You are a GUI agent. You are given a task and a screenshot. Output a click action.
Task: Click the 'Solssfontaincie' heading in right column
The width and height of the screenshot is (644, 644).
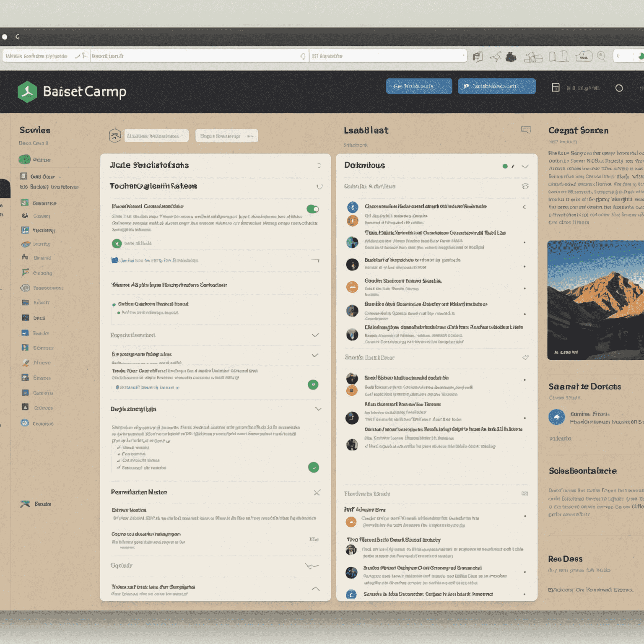click(583, 471)
